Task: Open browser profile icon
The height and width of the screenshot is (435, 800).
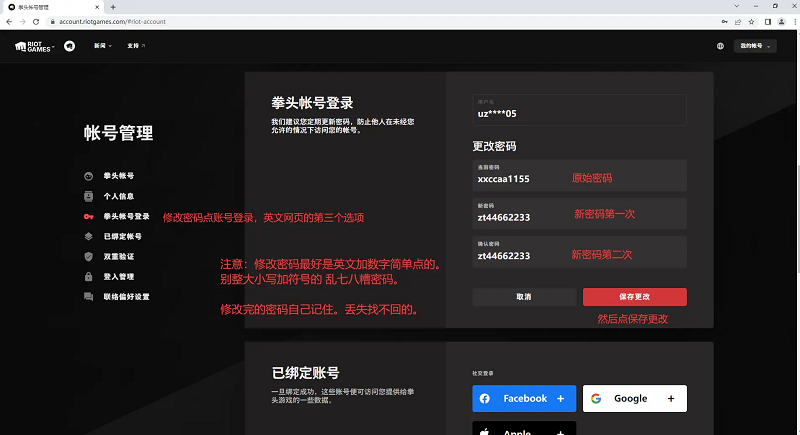Action: (782, 21)
